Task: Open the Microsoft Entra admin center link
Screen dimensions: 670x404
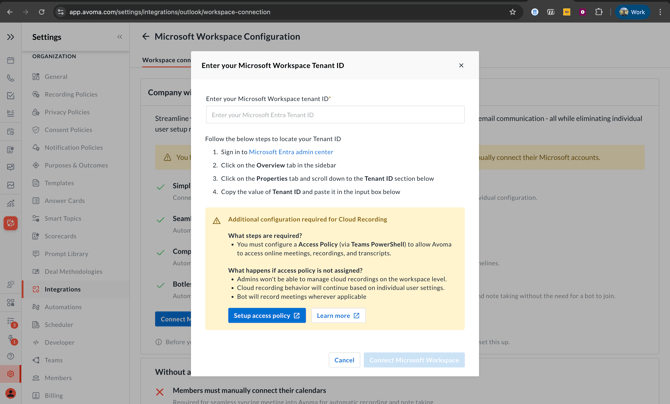Action: [x=291, y=152]
